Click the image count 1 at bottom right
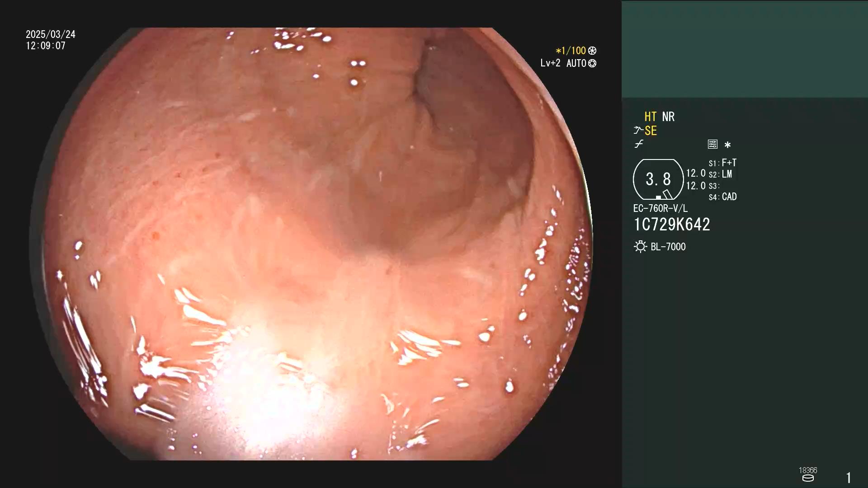The height and width of the screenshot is (488, 868). tap(849, 478)
